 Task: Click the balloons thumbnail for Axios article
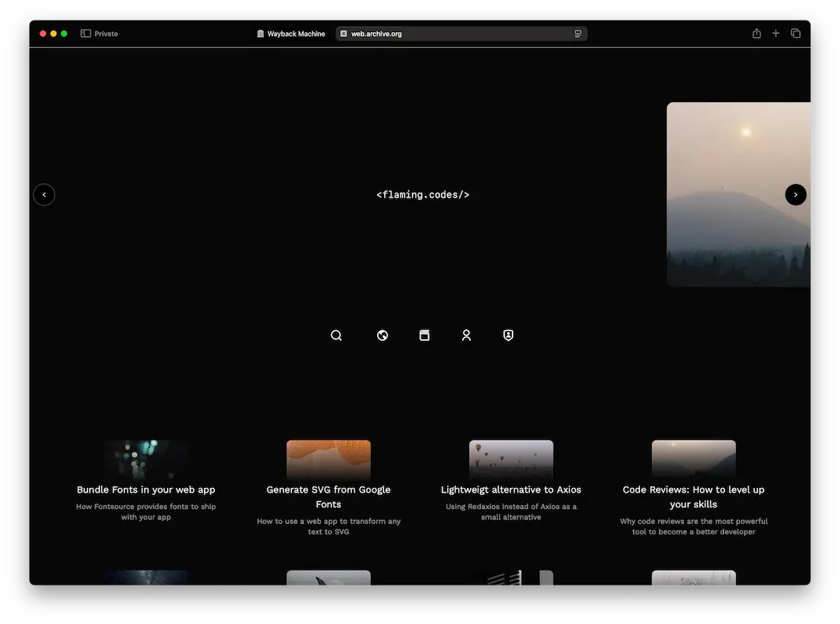tap(511, 459)
